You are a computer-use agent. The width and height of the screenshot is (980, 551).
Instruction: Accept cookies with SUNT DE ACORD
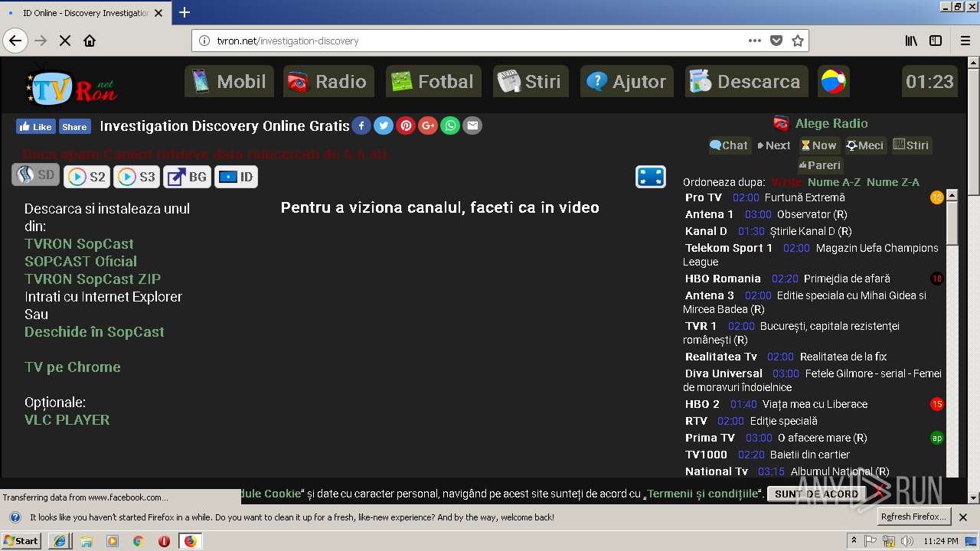[x=816, y=494]
